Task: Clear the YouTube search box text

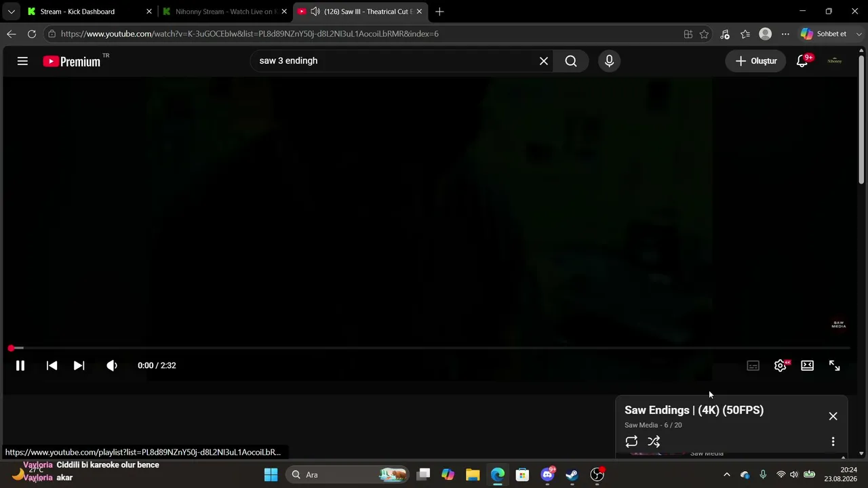Action: point(544,61)
